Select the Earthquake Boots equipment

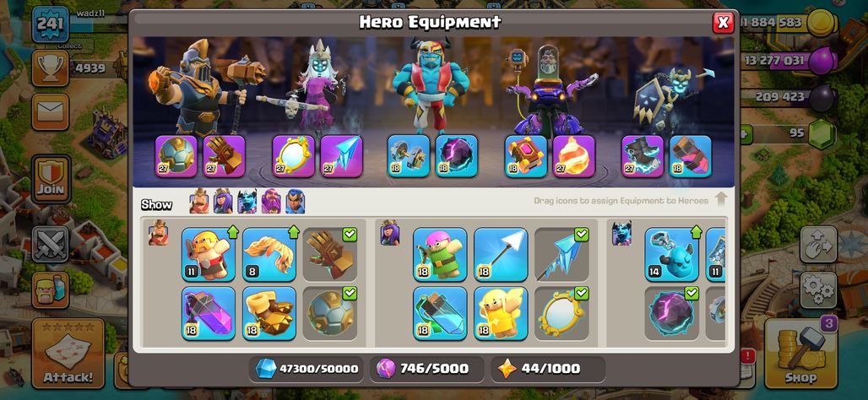pos(269,314)
